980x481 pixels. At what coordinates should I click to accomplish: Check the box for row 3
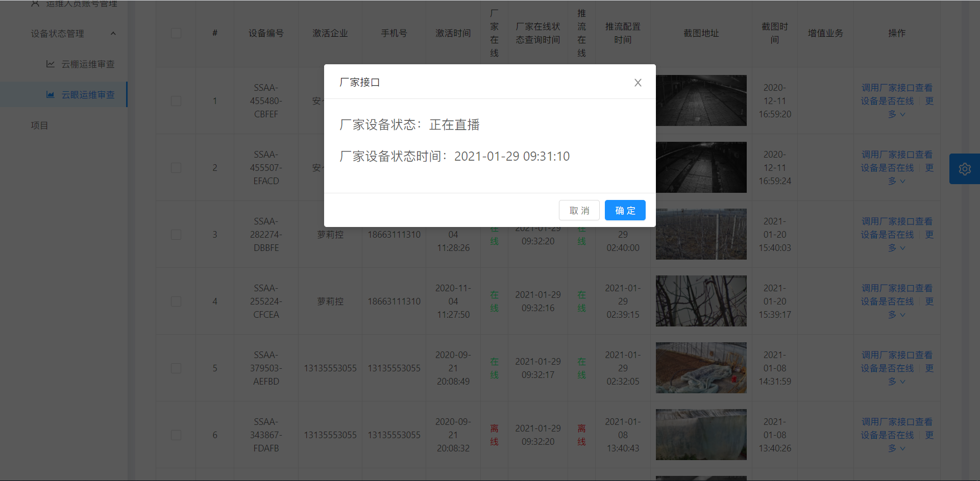tap(176, 235)
